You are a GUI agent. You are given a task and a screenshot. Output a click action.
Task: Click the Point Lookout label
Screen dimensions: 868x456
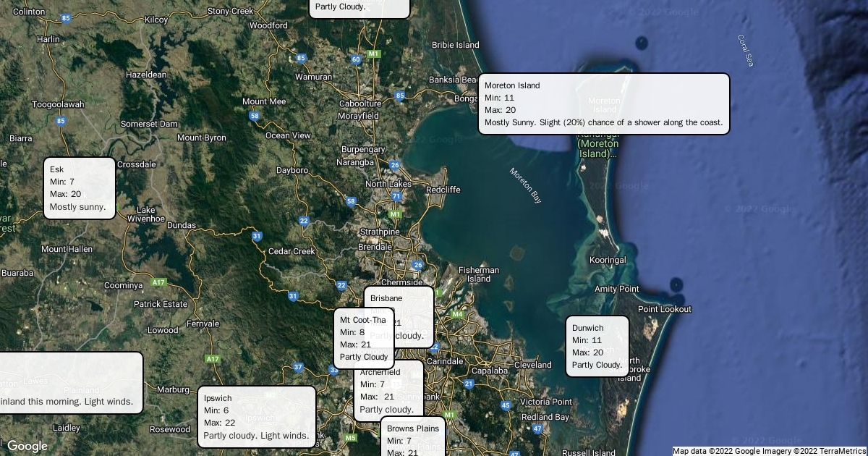point(665,309)
